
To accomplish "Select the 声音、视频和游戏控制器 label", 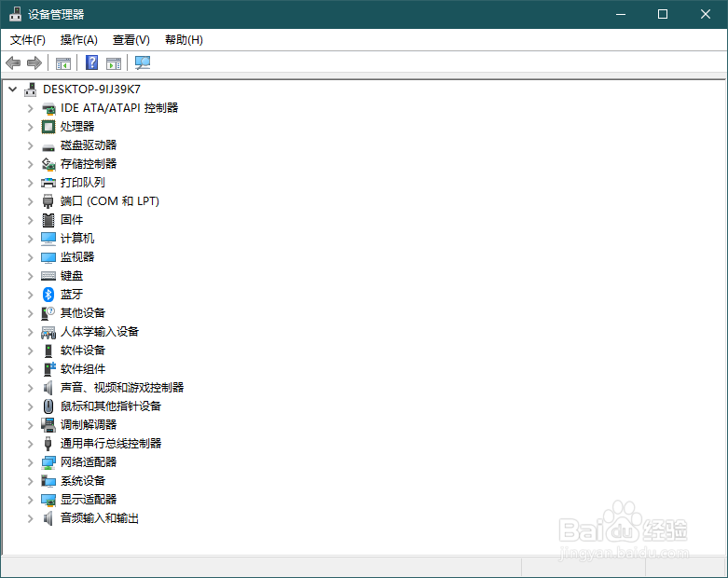I will pos(122,388).
